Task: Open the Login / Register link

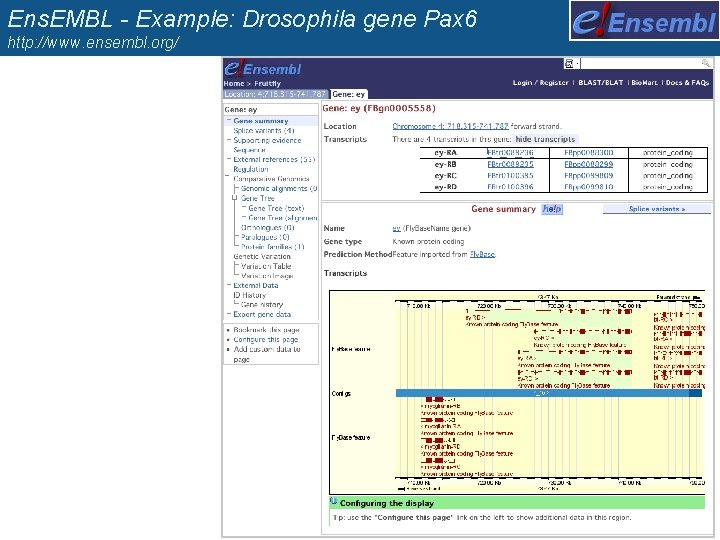Action: tap(540, 83)
